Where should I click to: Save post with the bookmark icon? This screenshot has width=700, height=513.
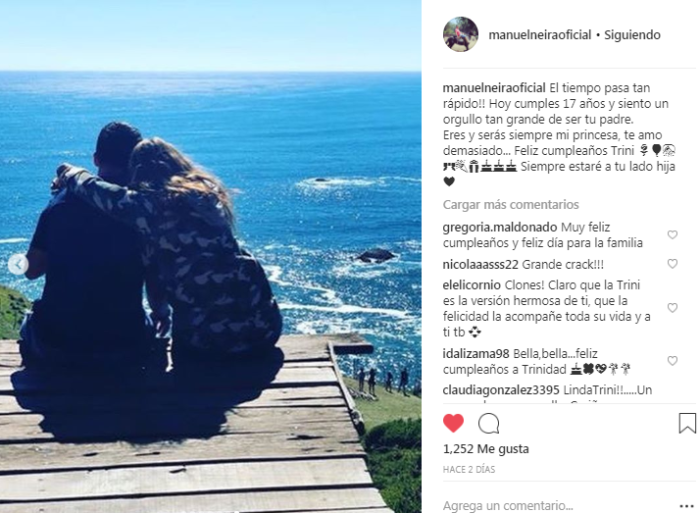(x=687, y=423)
